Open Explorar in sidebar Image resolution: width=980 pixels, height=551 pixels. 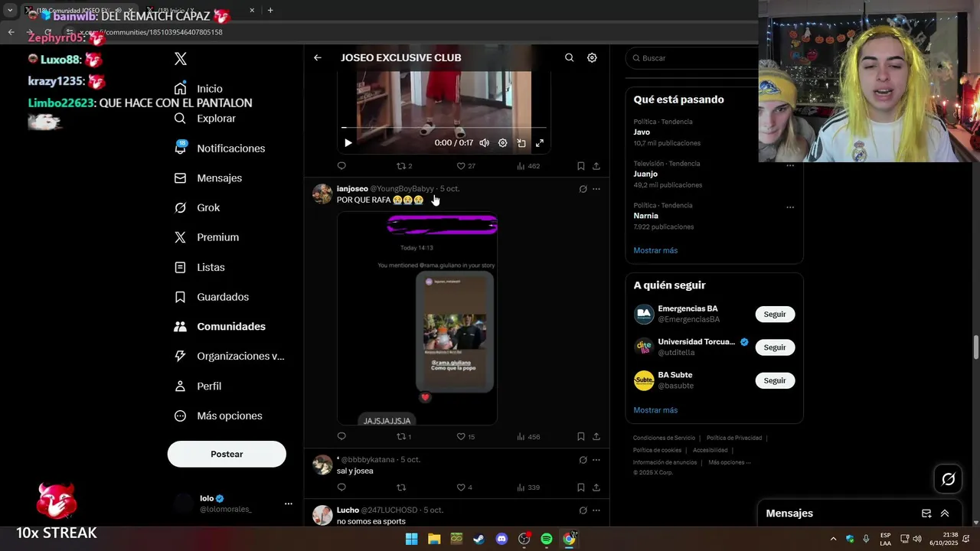204,119
